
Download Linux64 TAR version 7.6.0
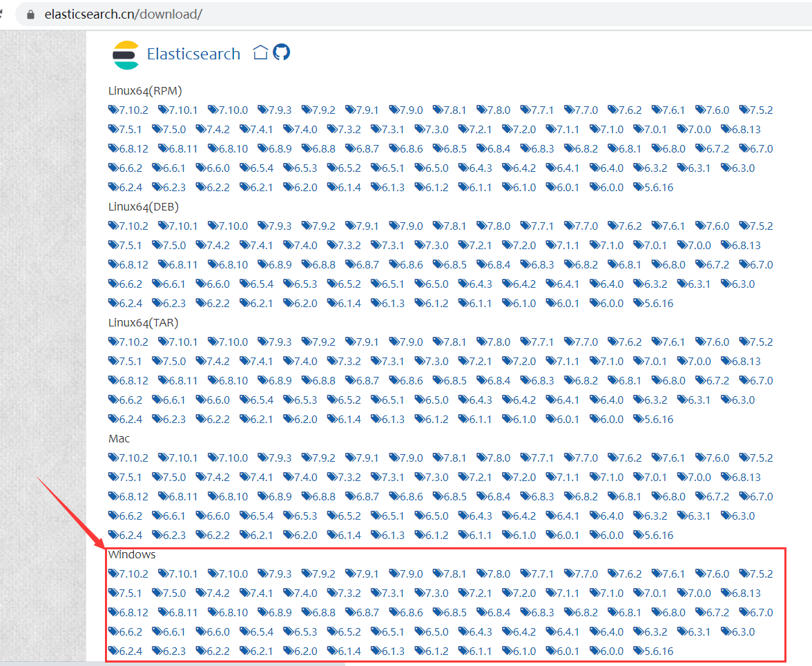coord(712,342)
